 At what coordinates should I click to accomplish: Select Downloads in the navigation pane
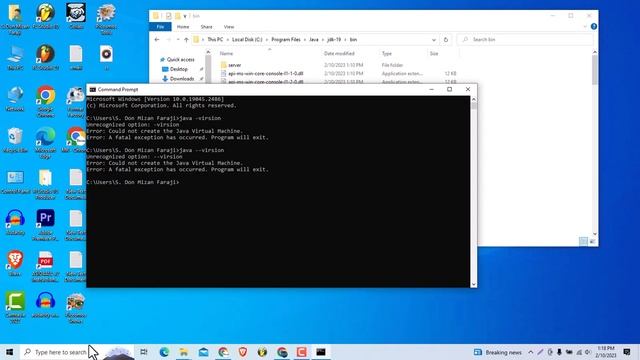point(182,78)
